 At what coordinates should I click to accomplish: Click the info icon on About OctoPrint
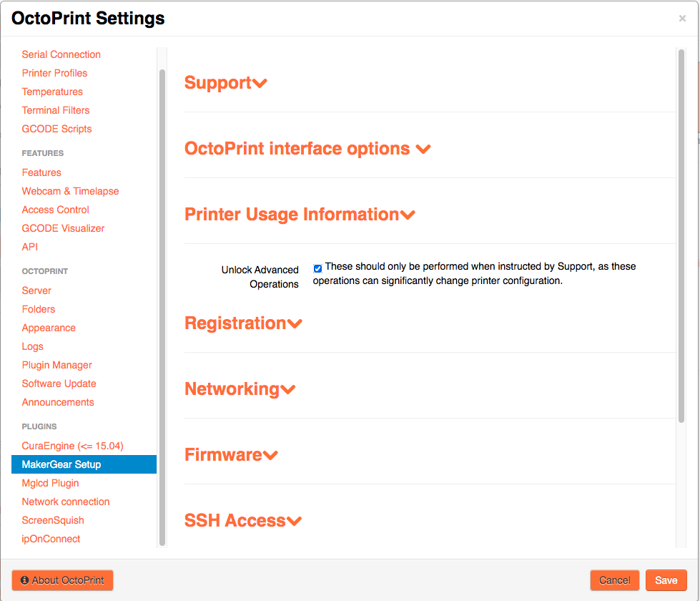click(x=24, y=580)
